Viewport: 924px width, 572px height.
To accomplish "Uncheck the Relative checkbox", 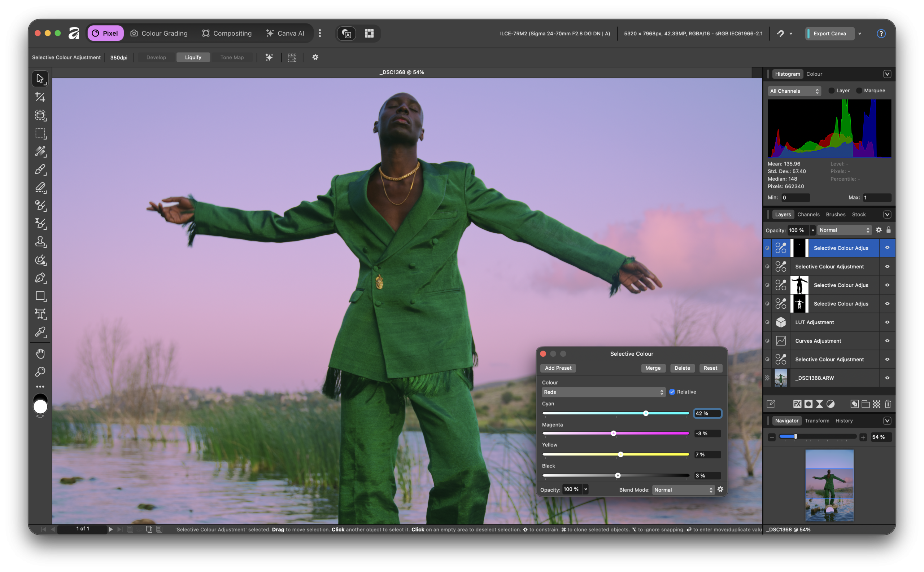I will (x=672, y=392).
